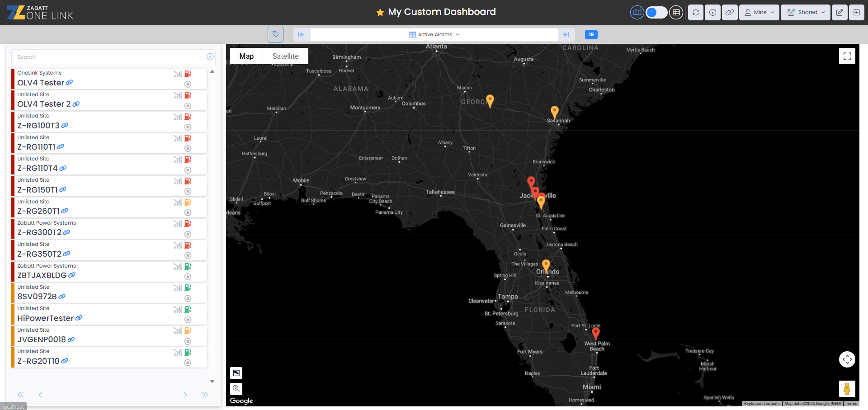
Task: Edit dashboard with pencil icon
Action: pyautogui.click(x=840, y=13)
